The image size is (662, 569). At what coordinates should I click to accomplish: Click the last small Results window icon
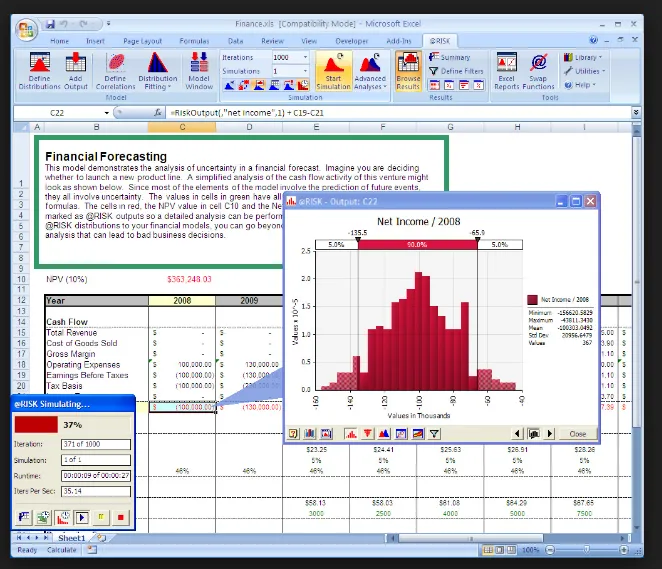point(478,86)
